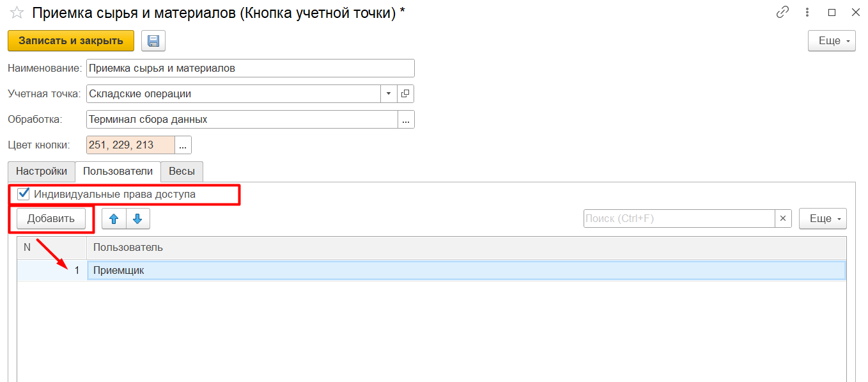Image resolution: width=868 pixels, height=382 pixels.
Task: Copy link via chain icon
Action: click(x=782, y=12)
